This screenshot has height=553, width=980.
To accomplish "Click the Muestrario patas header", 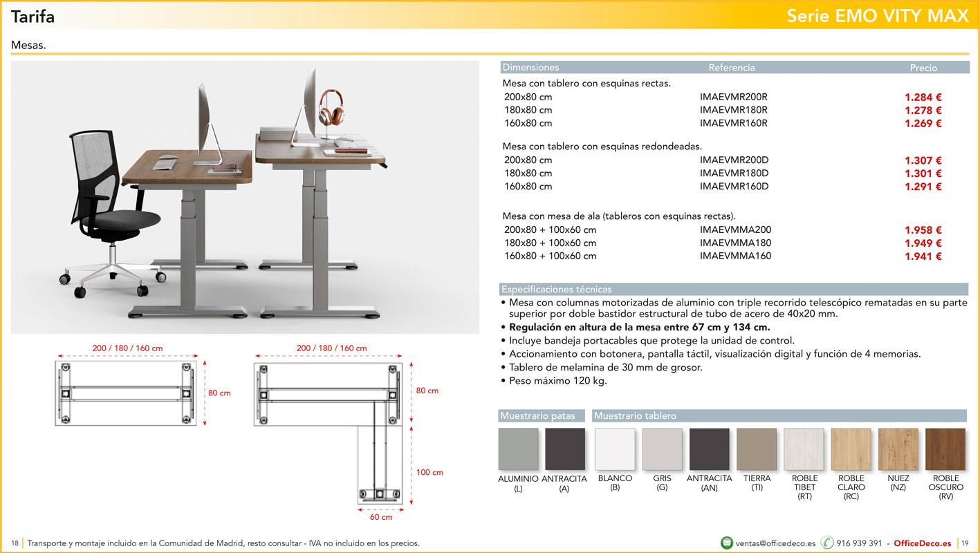I will (538, 416).
